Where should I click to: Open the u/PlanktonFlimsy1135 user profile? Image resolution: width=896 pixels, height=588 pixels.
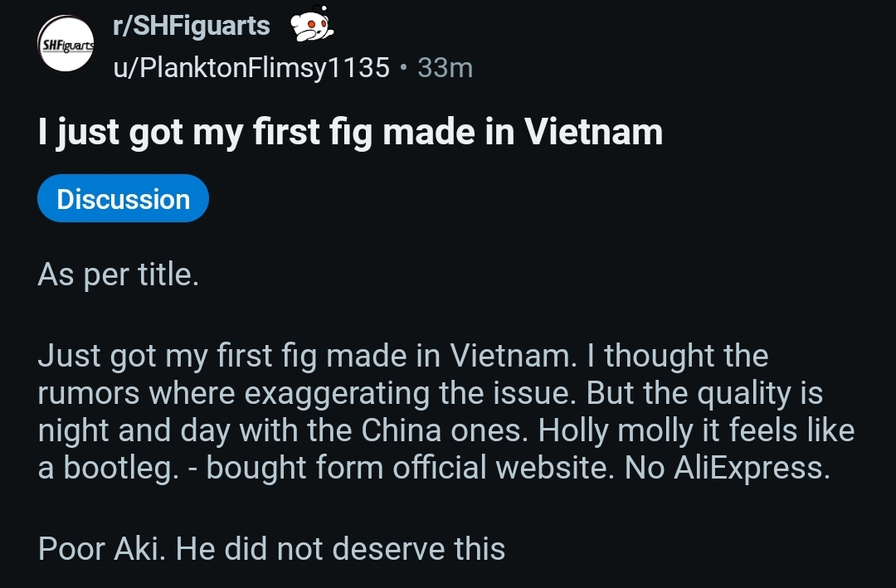(x=251, y=67)
